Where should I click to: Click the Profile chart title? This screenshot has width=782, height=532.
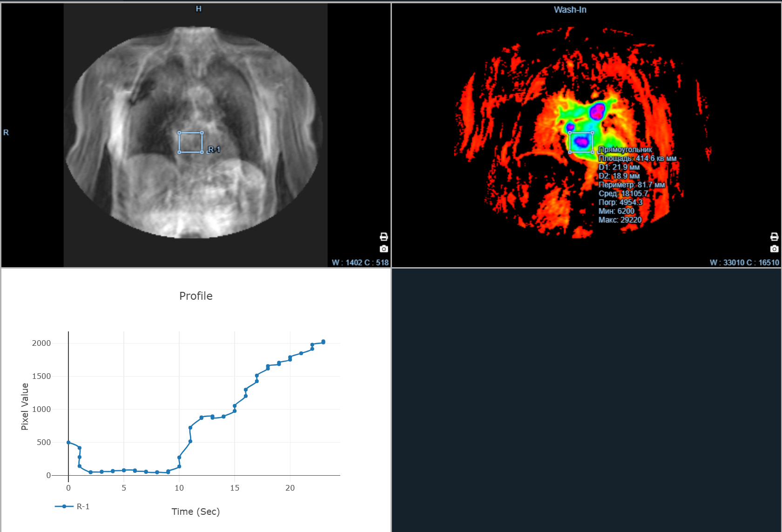(196, 296)
